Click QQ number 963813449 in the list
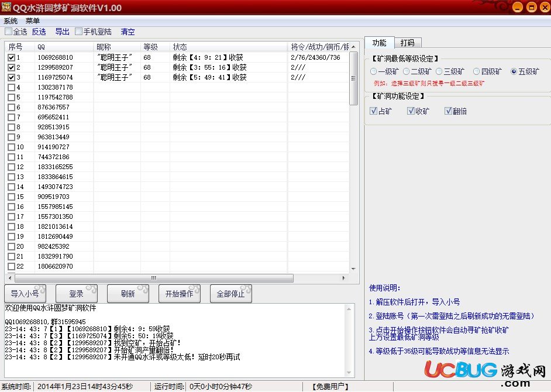The height and width of the screenshot is (392, 551). (x=53, y=137)
